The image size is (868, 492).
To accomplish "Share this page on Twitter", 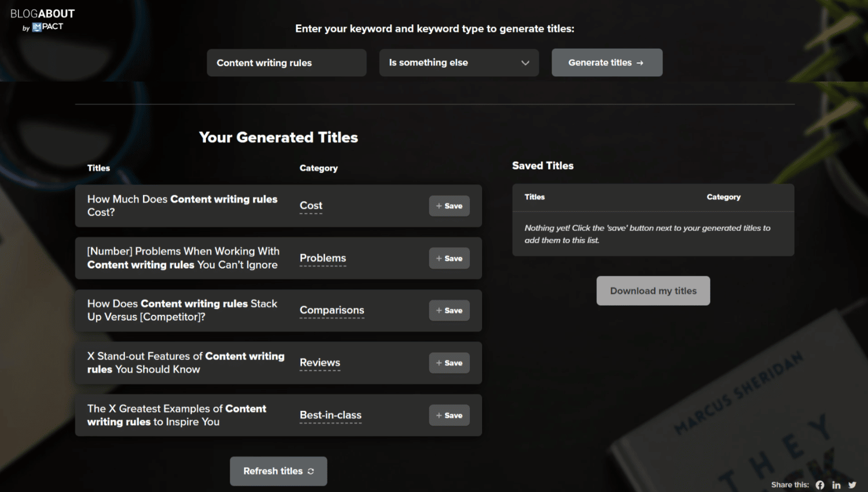I will coord(852,485).
